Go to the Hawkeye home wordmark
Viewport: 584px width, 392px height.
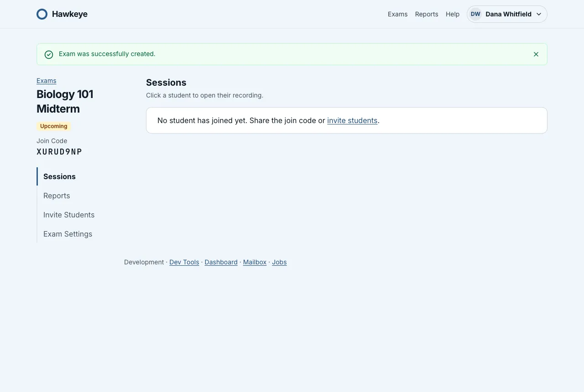click(x=70, y=14)
